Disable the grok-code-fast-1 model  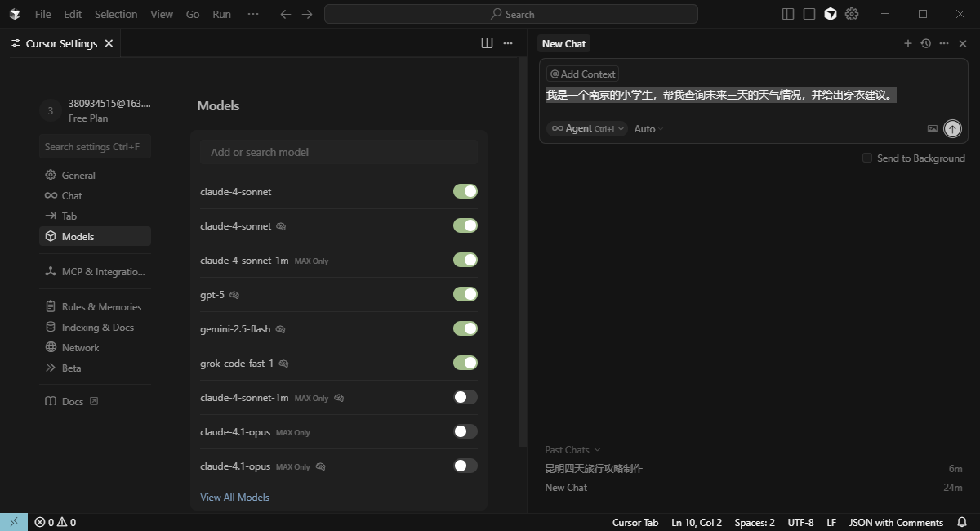click(x=465, y=363)
